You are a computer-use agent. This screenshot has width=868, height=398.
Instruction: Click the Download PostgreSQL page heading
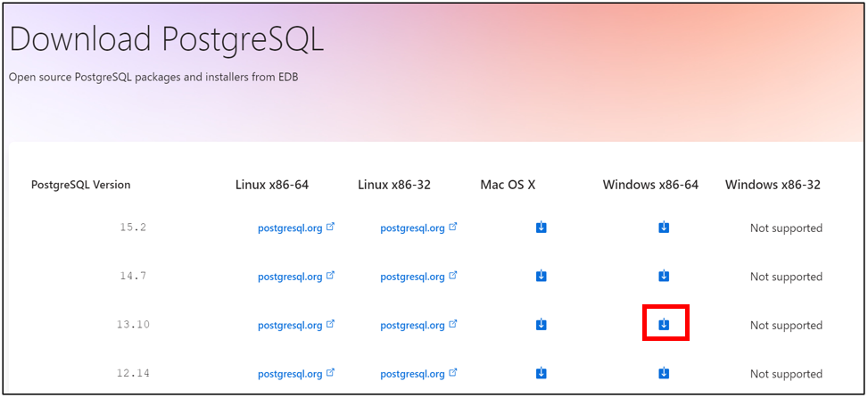tap(167, 40)
